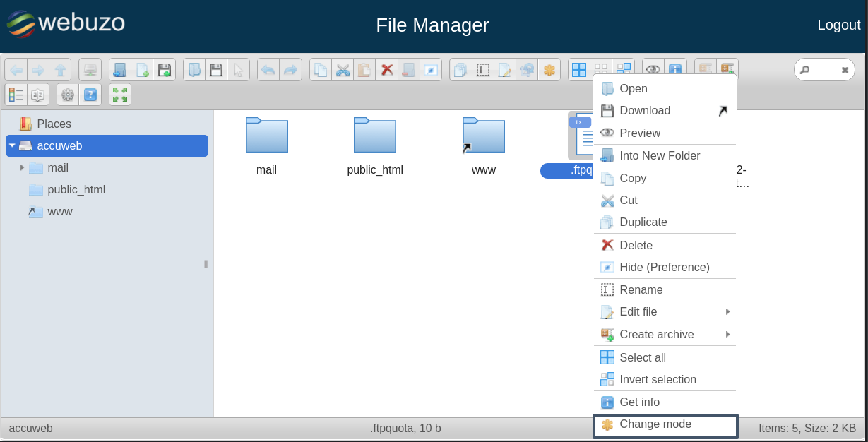Expand the Edit file submenu
This screenshot has height=442, width=868.
click(727, 311)
